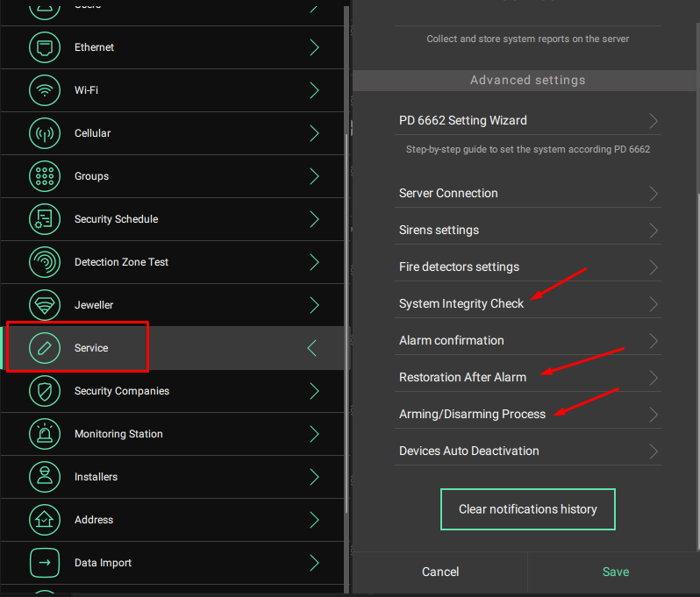Click the Jeweller radio icon
The image size is (700, 597).
pos(45,305)
